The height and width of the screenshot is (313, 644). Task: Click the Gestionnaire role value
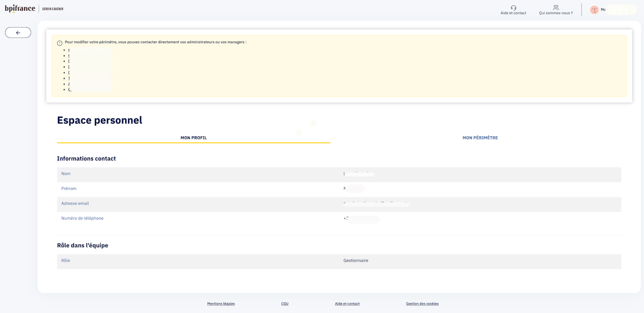pos(356,261)
